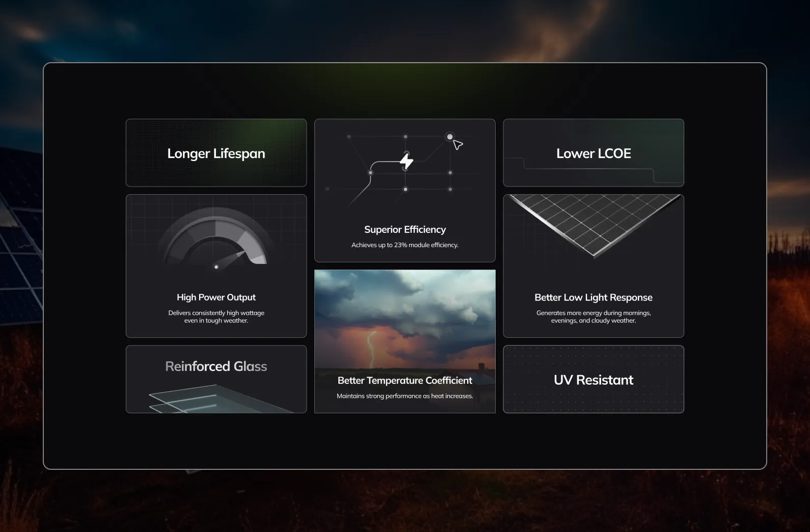Click the speedometer gauge graphic

click(x=216, y=241)
